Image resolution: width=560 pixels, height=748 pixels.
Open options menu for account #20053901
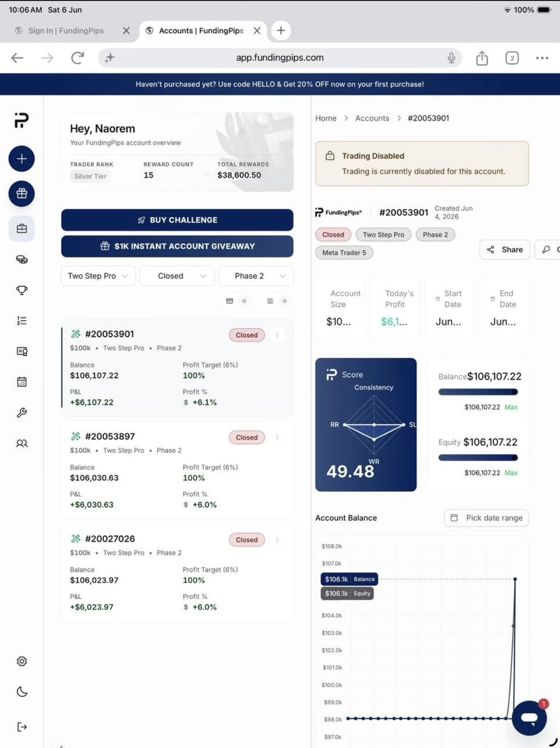(277, 335)
